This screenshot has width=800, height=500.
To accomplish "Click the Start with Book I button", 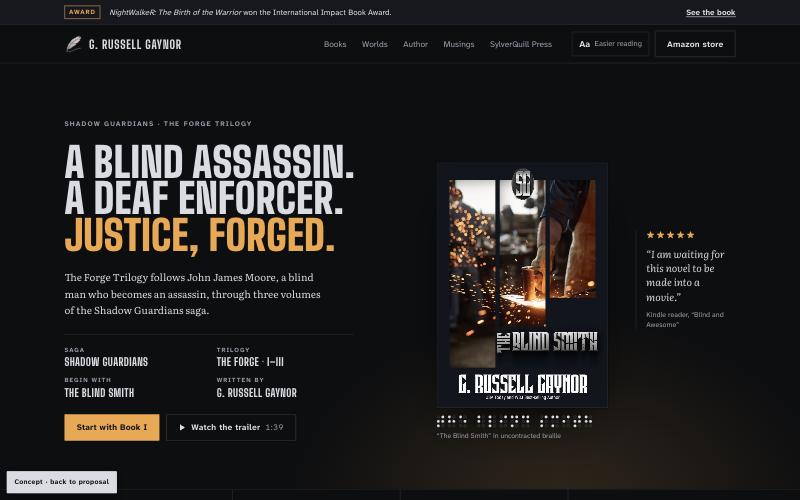I will click(112, 427).
